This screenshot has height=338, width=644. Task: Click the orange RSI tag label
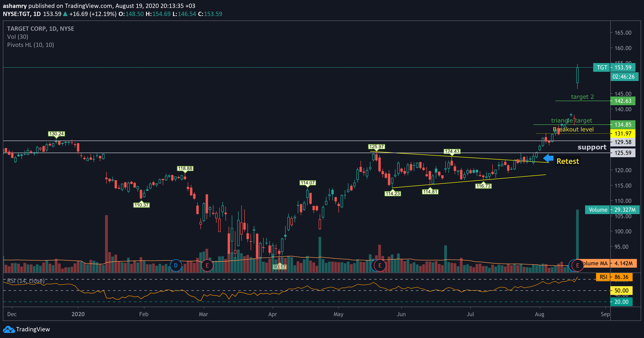pyautogui.click(x=603, y=277)
